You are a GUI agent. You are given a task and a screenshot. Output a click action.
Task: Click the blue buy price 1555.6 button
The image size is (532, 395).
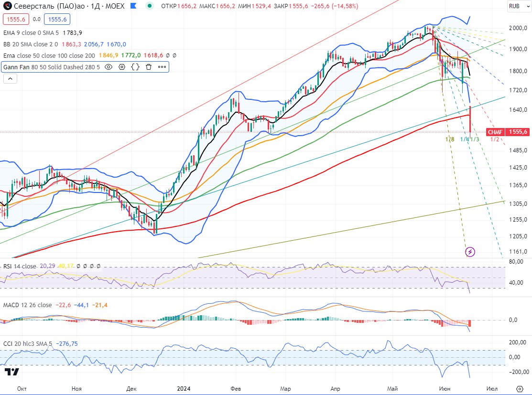tap(57, 19)
